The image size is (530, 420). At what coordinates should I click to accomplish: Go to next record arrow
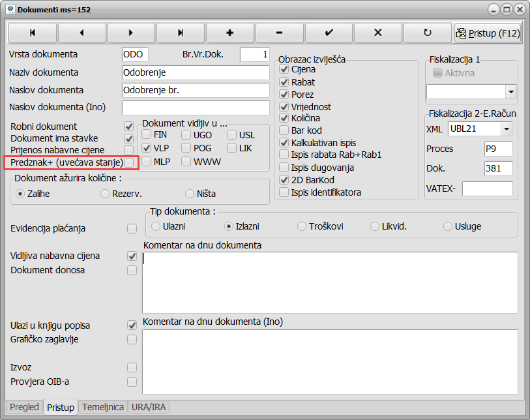click(131, 32)
